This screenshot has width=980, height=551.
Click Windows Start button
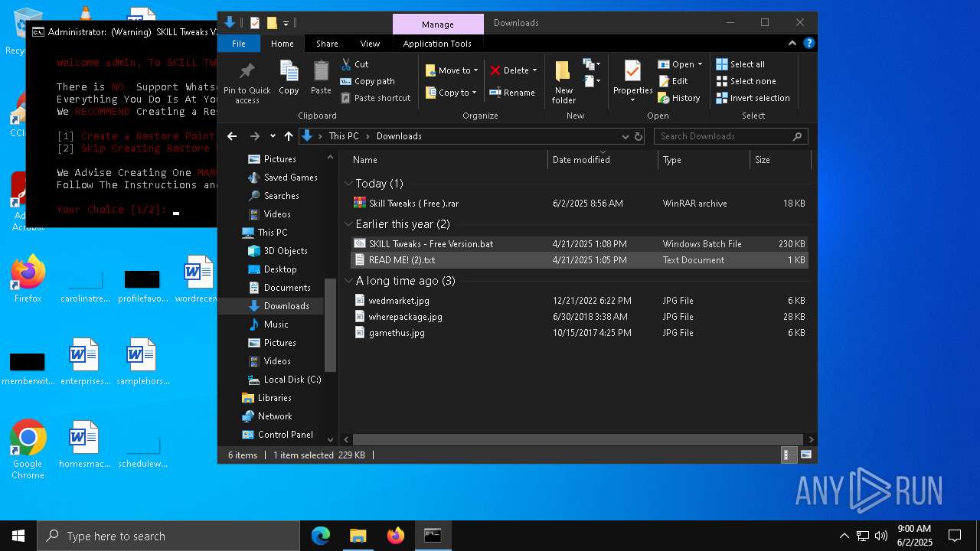click(18, 536)
